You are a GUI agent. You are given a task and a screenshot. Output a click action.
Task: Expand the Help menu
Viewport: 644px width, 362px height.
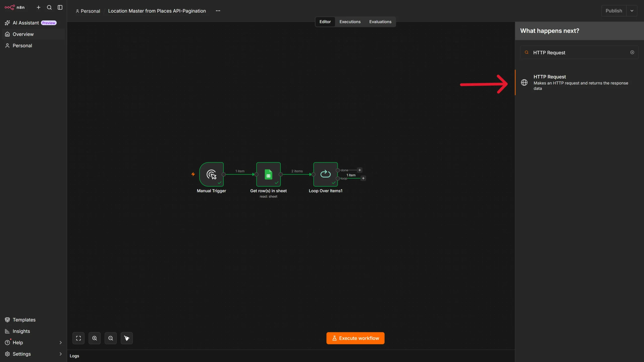click(x=33, y=342)
